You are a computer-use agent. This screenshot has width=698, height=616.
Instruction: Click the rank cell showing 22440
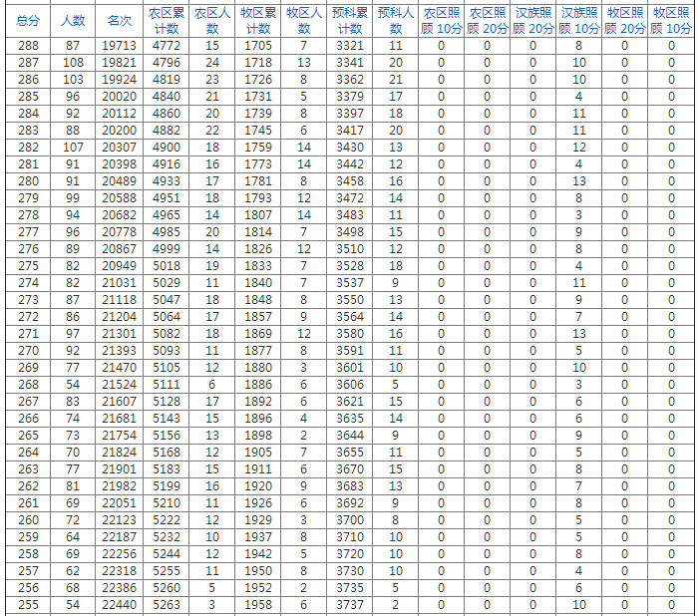pyautogui.click(x=120, y=605)
